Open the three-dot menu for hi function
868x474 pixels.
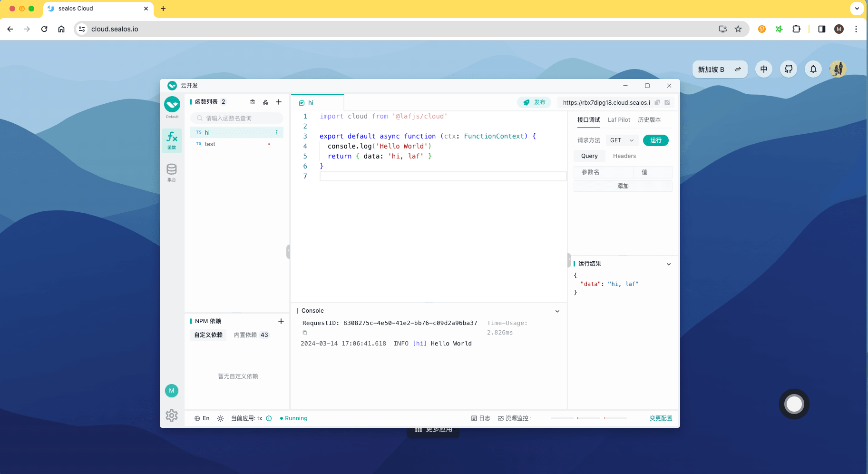click(277, 132)
